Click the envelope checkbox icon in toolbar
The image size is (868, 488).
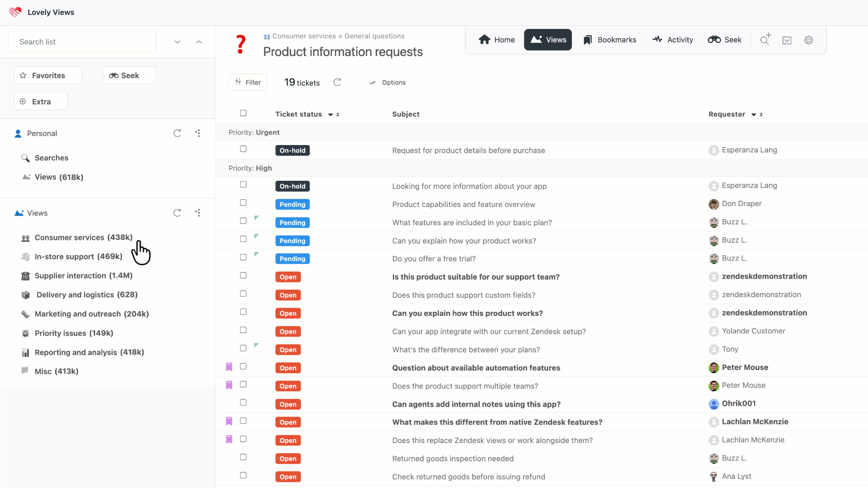787,40
